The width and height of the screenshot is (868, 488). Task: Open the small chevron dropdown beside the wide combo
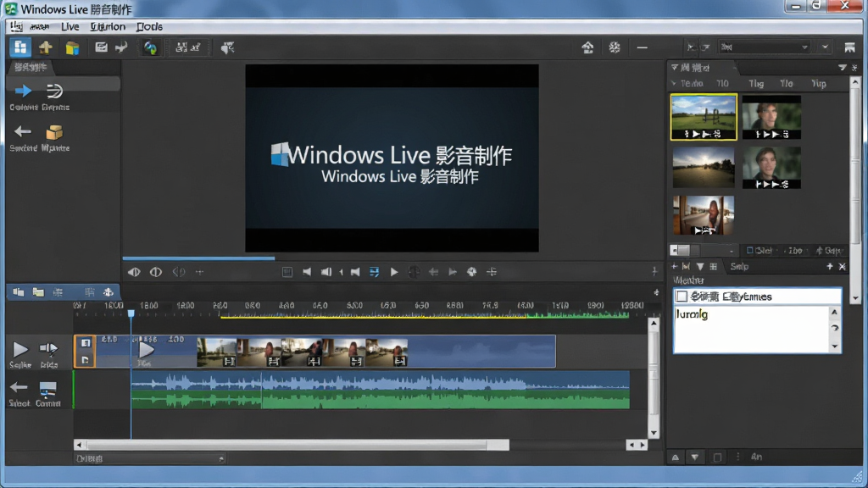click(x=825, y=47)
